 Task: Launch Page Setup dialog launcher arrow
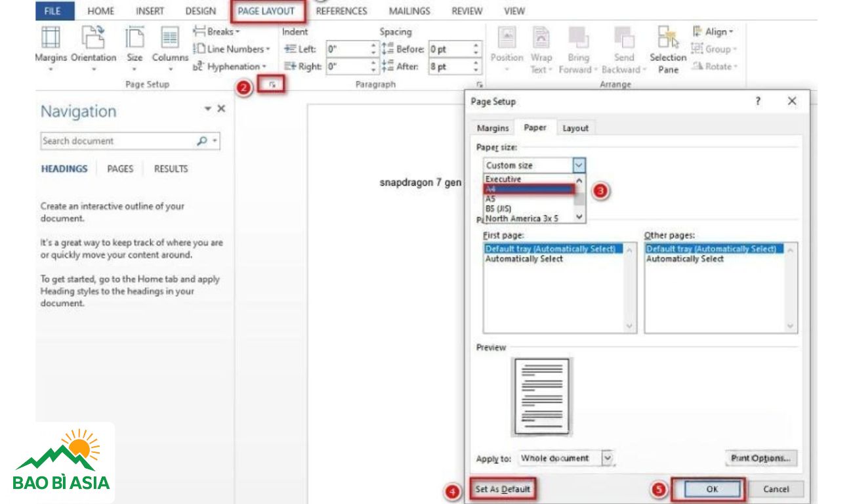pos(272,85)
